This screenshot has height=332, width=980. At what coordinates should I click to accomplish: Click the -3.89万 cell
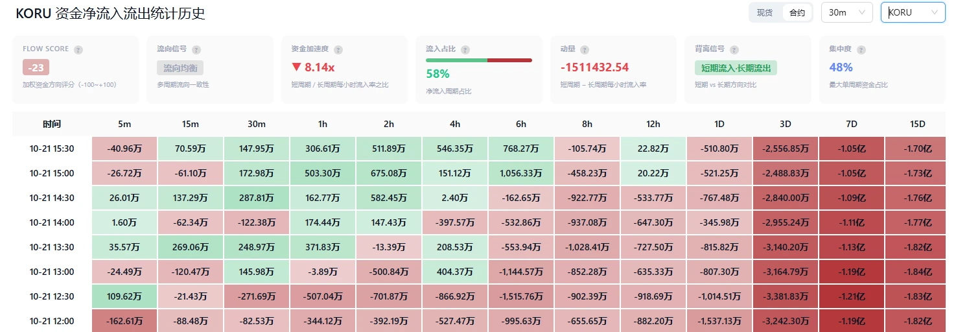[323, 272]
